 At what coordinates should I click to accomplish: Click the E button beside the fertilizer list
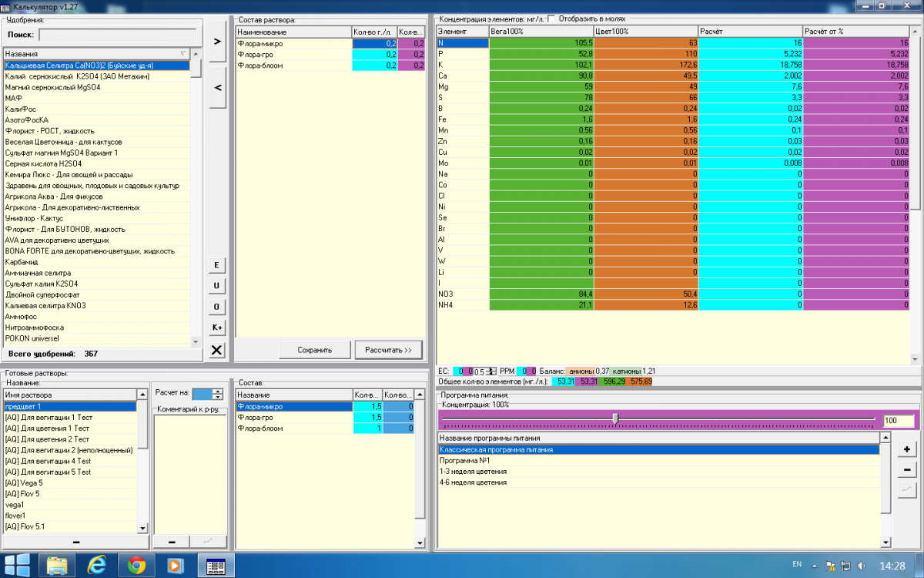(216, 265)
